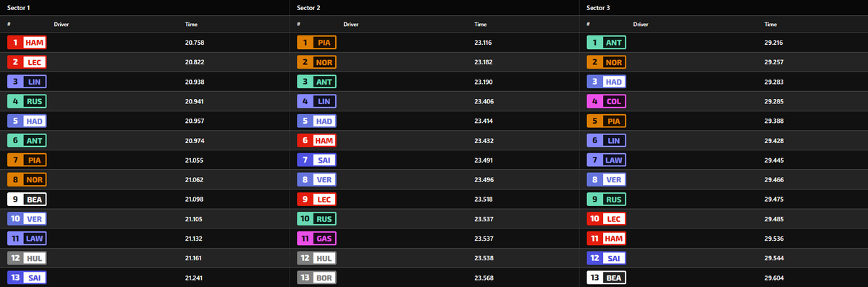Click the Time column header in Sector 3
Viewport: 868px width, 287px height.
coord(770,25)
